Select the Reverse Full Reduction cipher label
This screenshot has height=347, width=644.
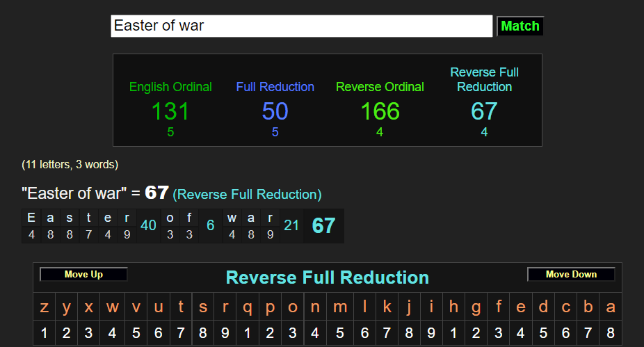tap(484, 79)
